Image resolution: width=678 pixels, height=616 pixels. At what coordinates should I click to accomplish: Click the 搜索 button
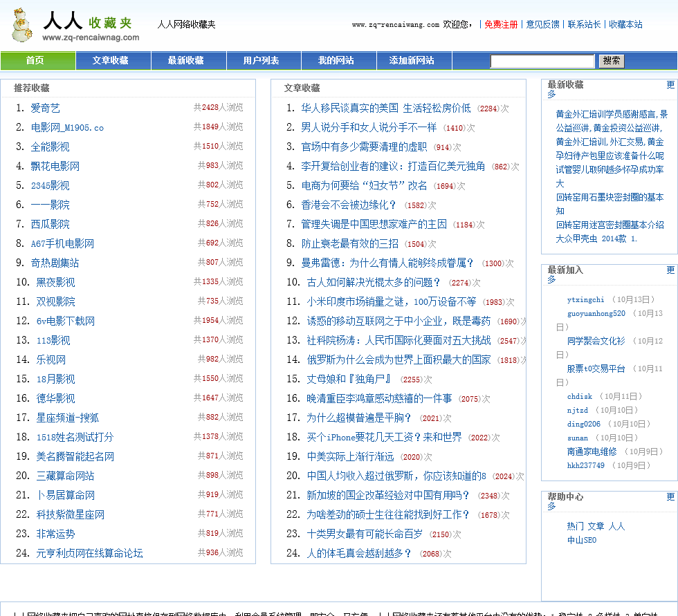[x=612, y=61]
